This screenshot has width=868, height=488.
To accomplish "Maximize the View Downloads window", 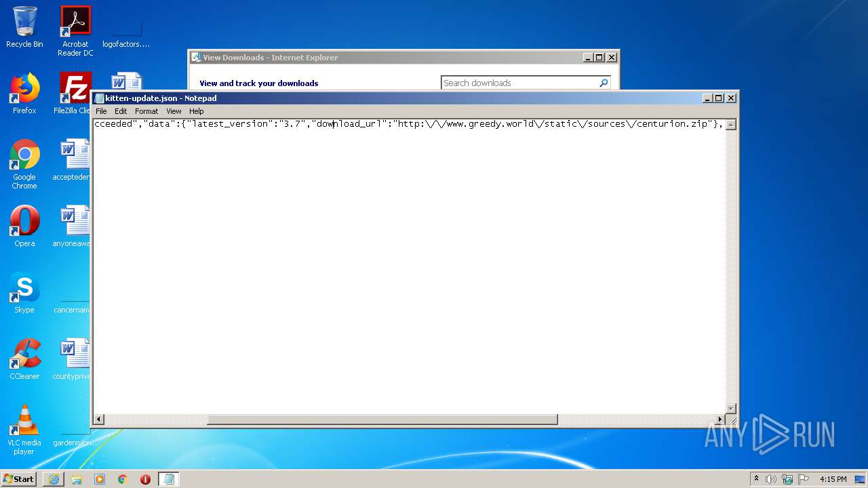I will click(x=599, y=58).
